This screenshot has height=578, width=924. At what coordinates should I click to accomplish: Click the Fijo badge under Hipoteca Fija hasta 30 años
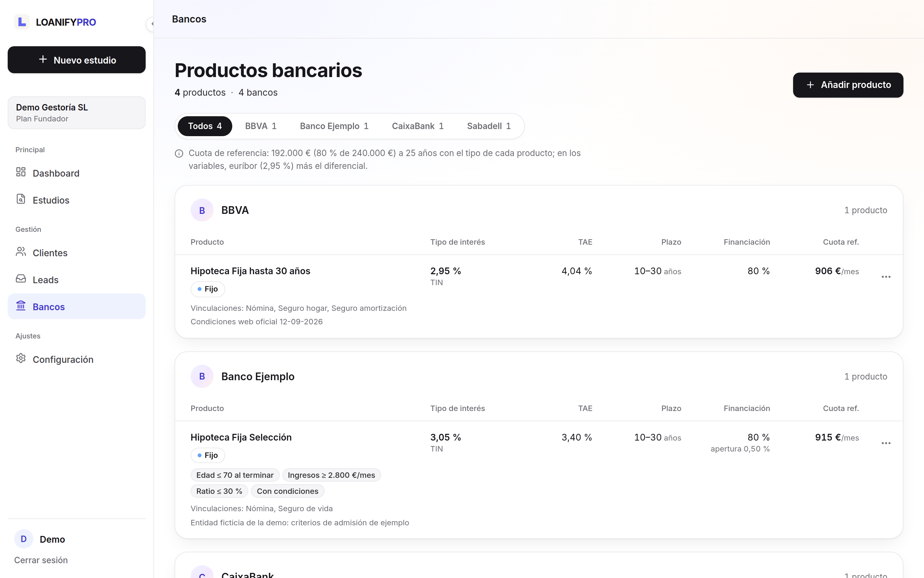(208, 289)
